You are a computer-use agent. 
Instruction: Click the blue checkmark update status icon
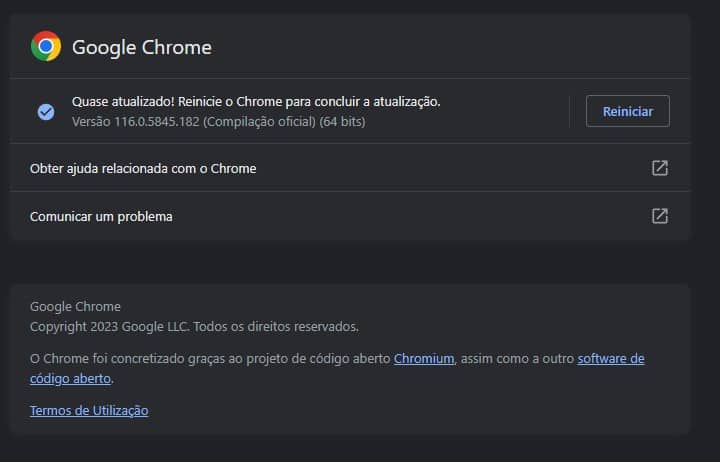[46, 112]
